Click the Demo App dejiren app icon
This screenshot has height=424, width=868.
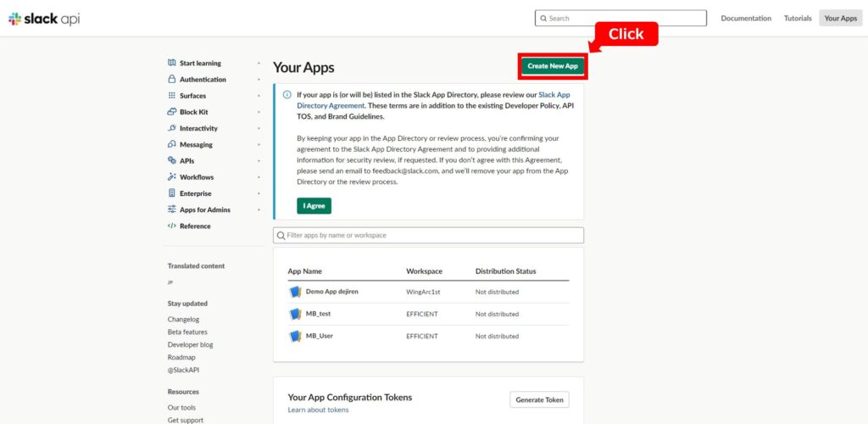(x=295, y=292)
